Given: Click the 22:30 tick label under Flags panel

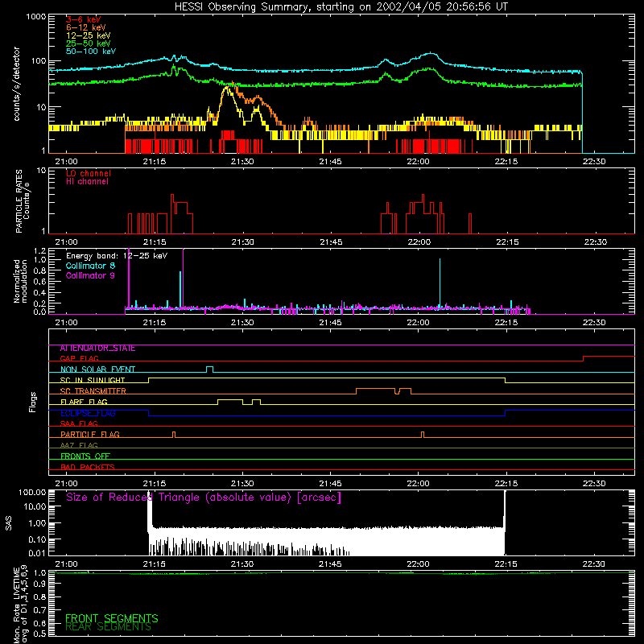Looking at the screenshot, I should (594, 484).
